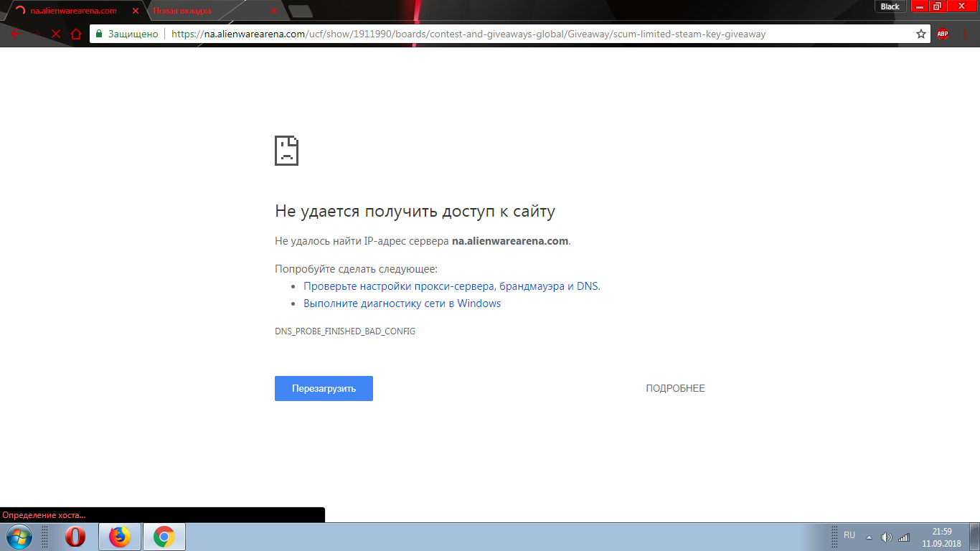Show hidden tray icons arrow

869,537
